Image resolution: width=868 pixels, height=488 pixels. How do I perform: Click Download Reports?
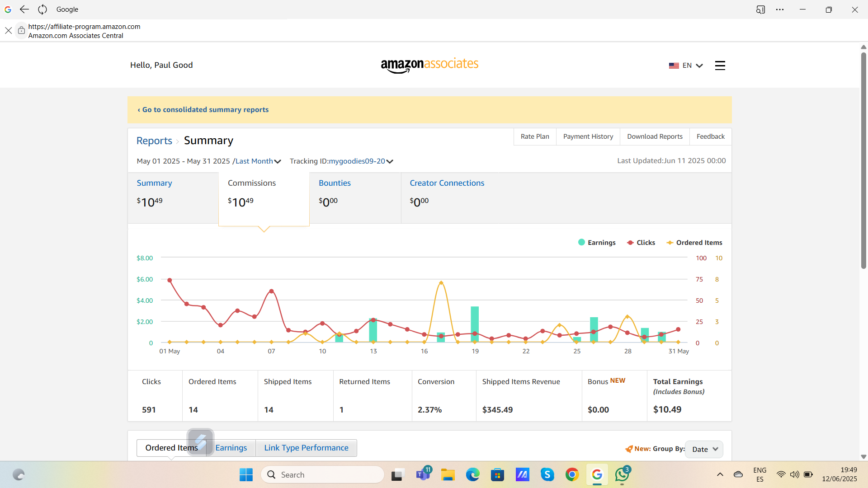[x=655, y=136]
